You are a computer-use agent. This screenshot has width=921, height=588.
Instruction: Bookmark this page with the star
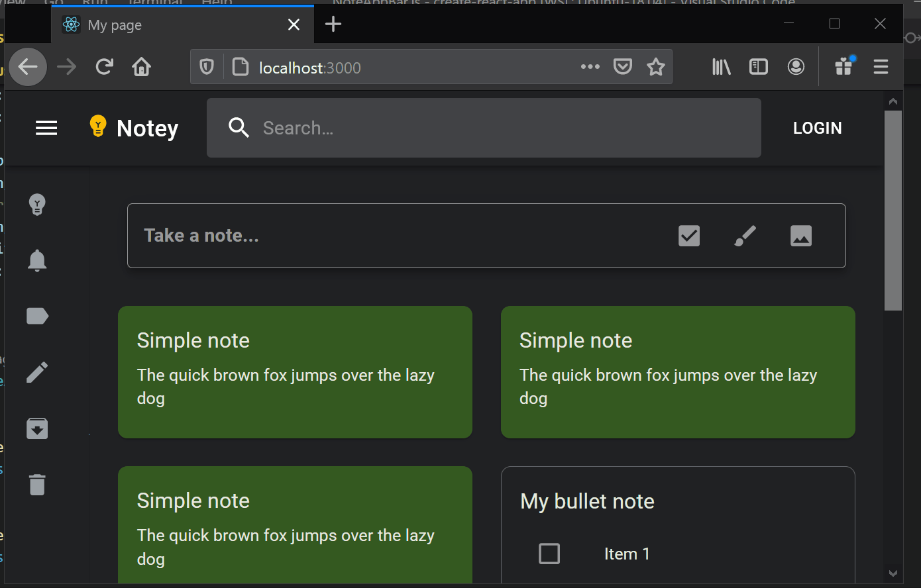(x=655, y=67)
